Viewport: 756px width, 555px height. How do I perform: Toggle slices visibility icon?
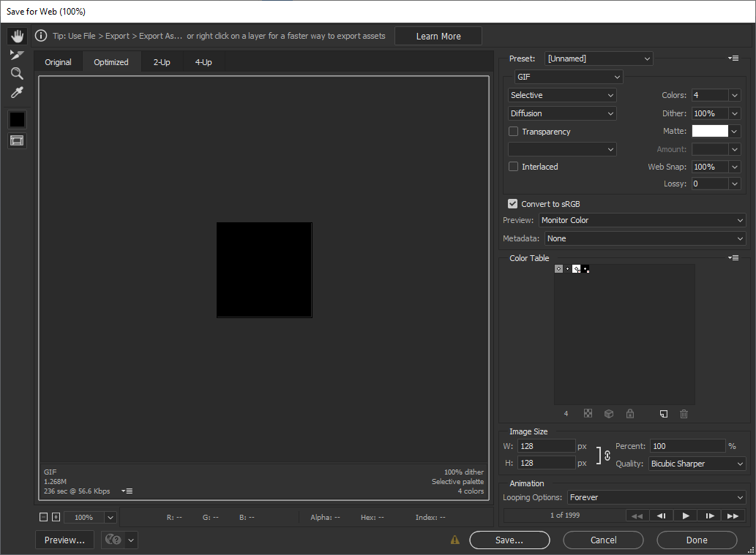17,140
